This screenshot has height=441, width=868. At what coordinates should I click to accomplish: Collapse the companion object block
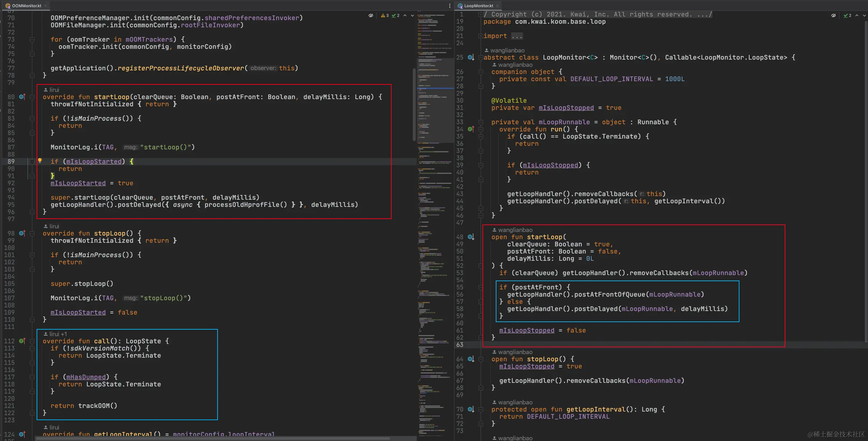pyautogui.click(x=480, y=72)
